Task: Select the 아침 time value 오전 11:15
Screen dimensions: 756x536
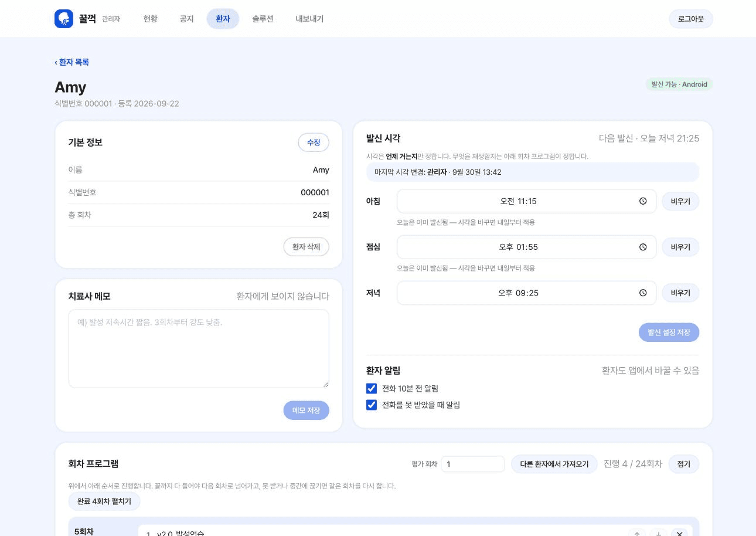Action: (518, 201)
